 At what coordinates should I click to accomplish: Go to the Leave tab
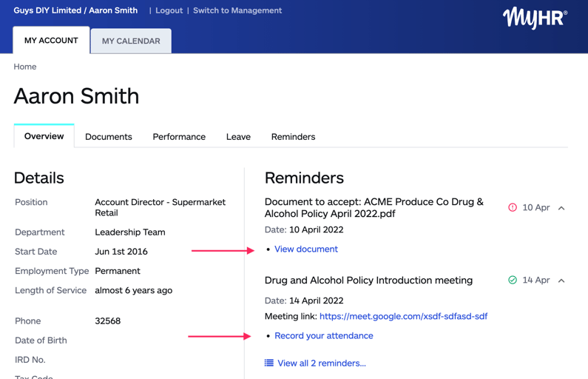(x=238, y=137)
